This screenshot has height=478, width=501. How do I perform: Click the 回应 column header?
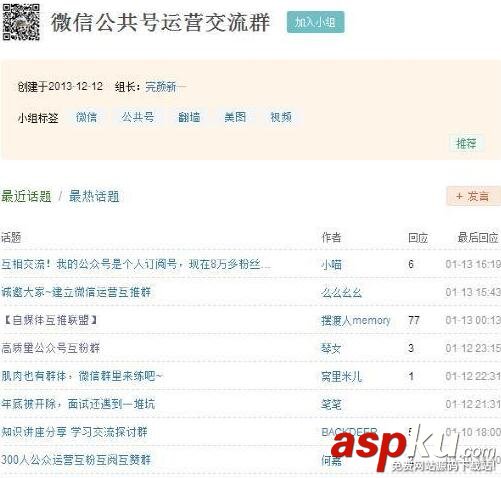[x=418, y=238]
